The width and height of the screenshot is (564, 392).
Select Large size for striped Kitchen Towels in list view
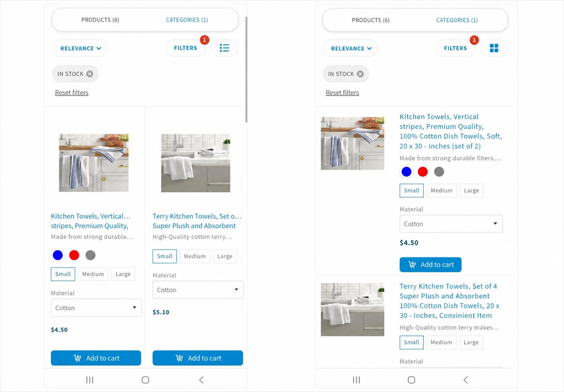(471, 191)
